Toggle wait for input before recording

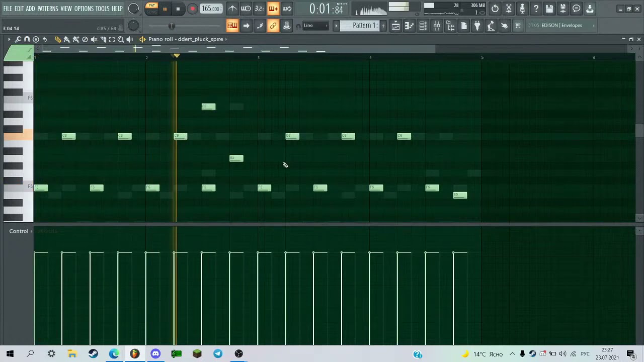(246, 9)
